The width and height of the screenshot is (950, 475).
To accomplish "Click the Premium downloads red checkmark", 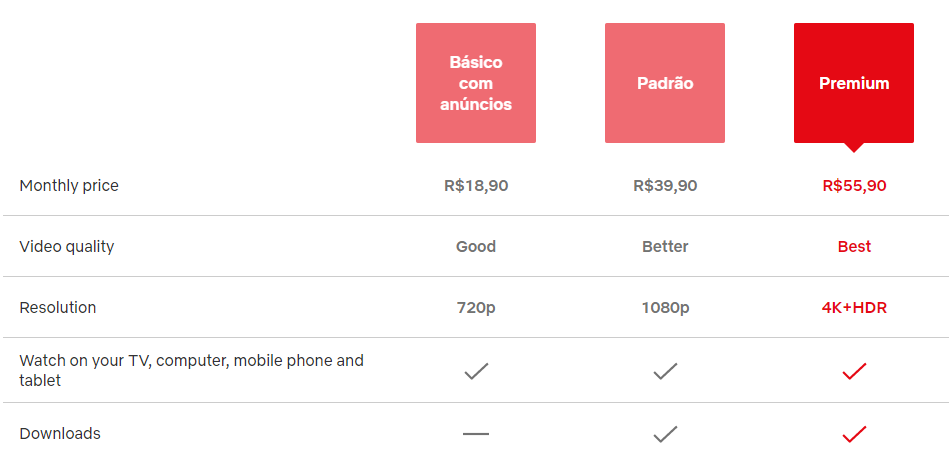I will point(854,434).
